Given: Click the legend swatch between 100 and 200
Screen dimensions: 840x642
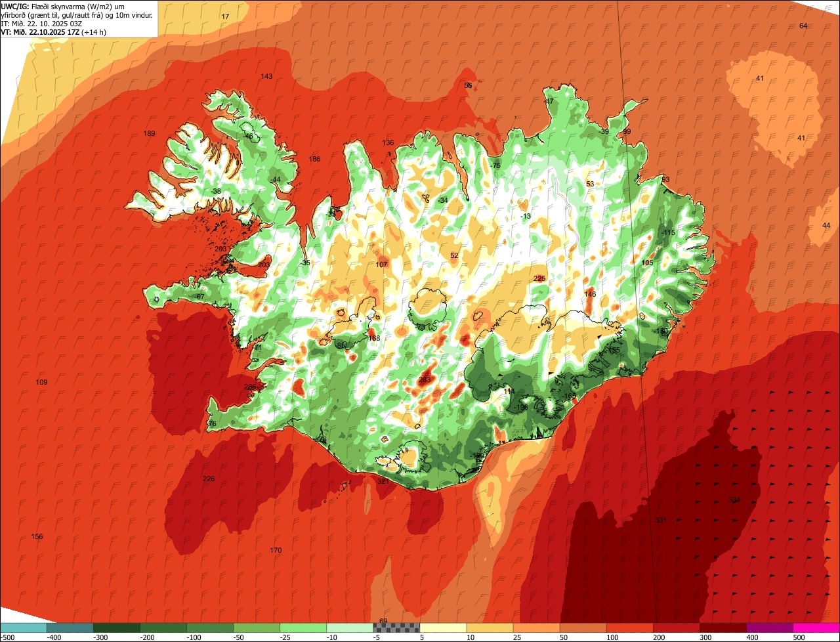Looking at the screenshot, I should [629, 628].
